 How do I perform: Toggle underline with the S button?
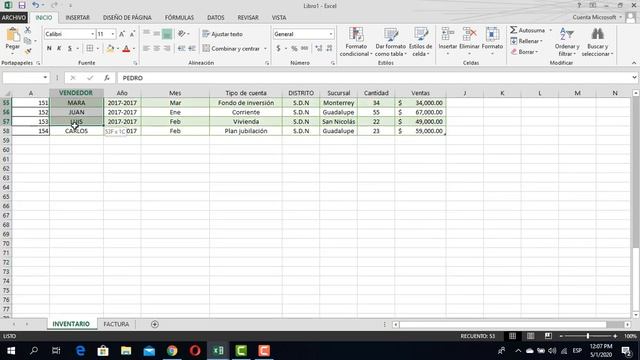[70, 49]
